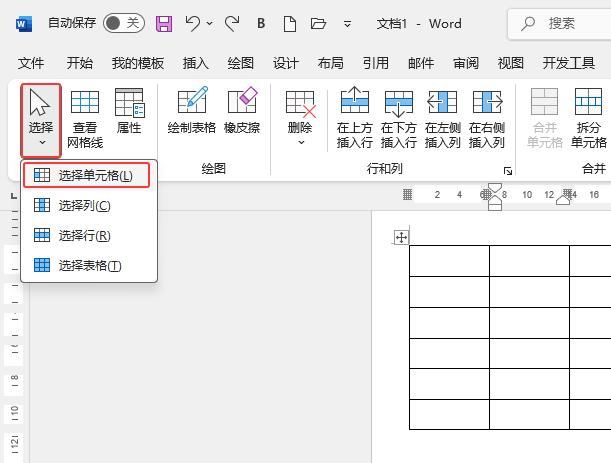Viewport: 611px width, 463px height.
Task: Click 在下方插入行 (Insert Row Below)
Action: (x=399, y=118)
